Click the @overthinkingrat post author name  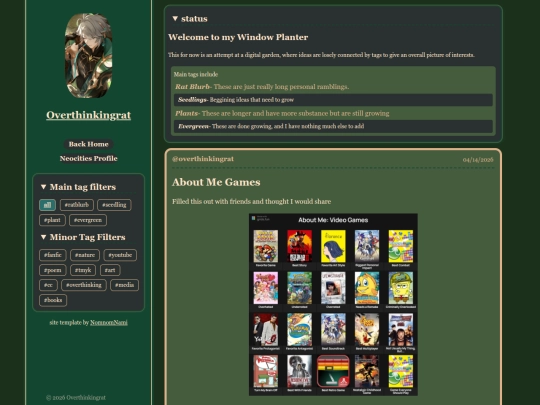click(x=203, y=159)
